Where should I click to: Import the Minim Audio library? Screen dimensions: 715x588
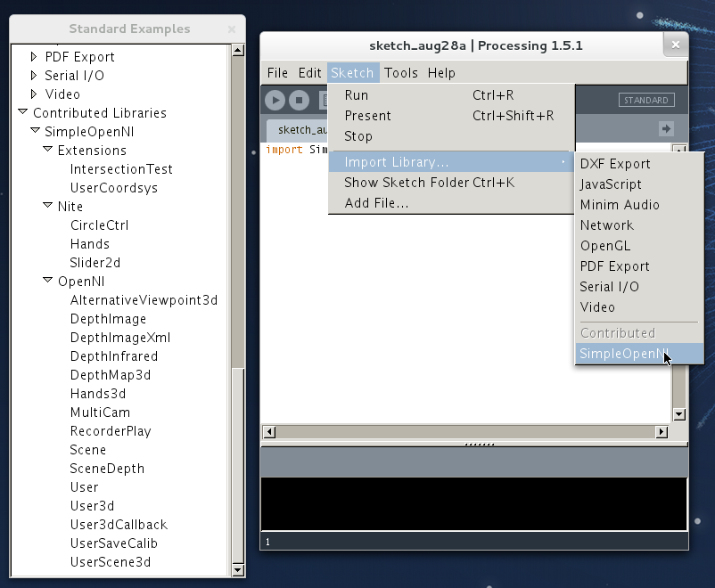coord(639,205)
